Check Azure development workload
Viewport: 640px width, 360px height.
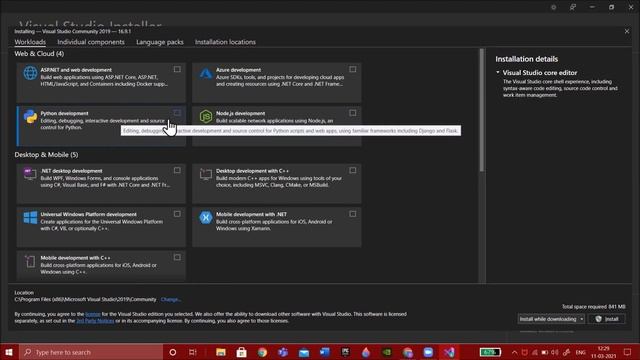pos(353,69)
